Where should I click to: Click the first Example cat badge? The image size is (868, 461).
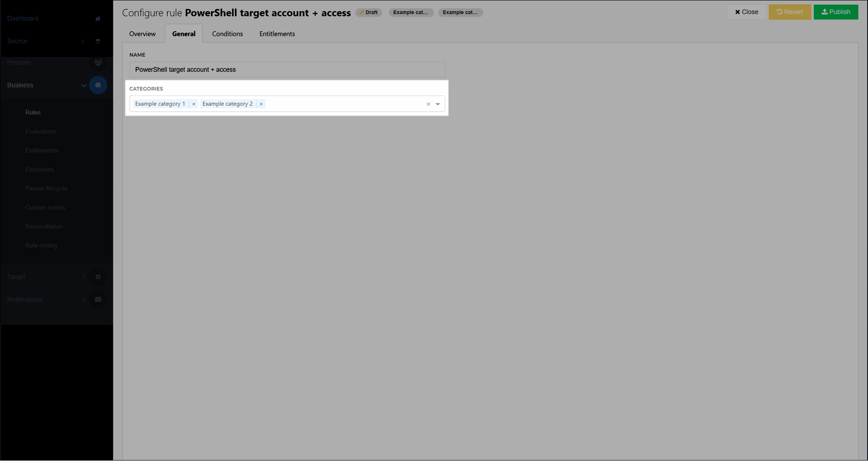(411, 13)
